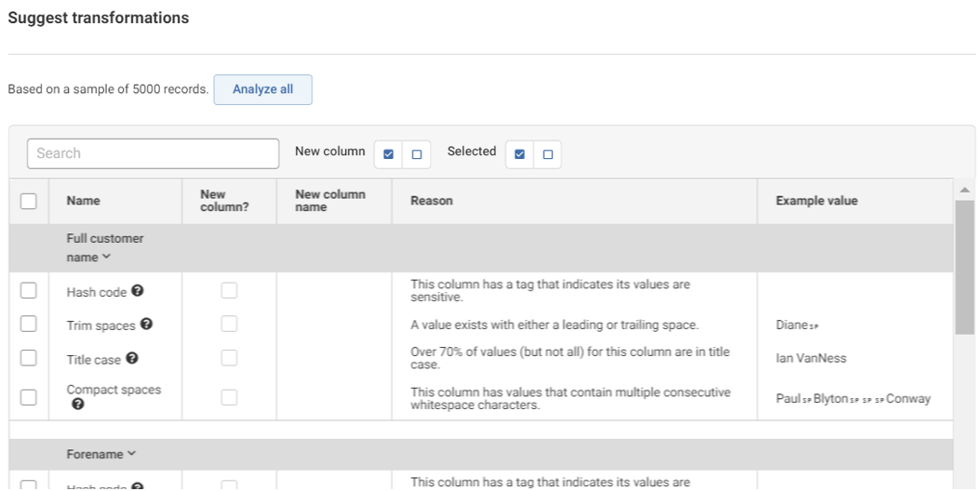Filter New column by unchecked icon

pos(416,153)
